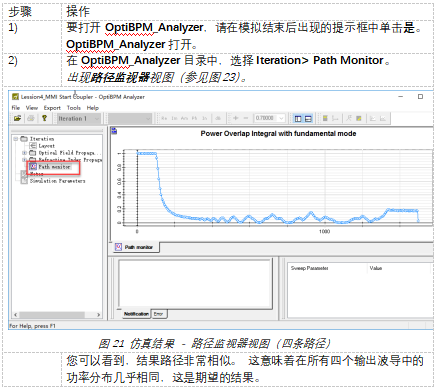Open the File menu
This screenshot has width=436, height=389.
coord(15,108)
